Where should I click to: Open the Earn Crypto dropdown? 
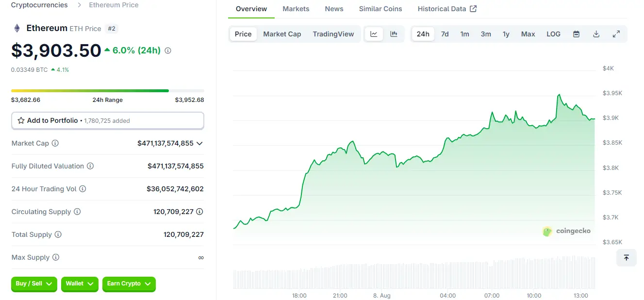click(x=129, y=284)
